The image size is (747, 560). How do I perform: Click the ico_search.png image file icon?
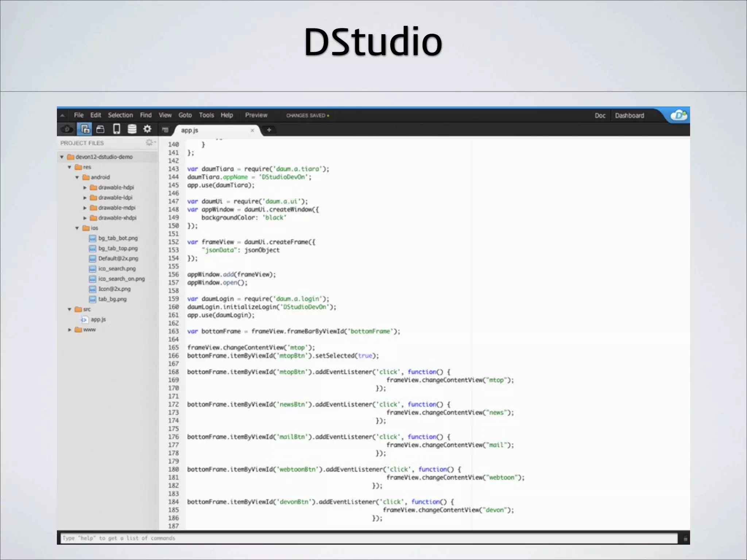[93, 269]
